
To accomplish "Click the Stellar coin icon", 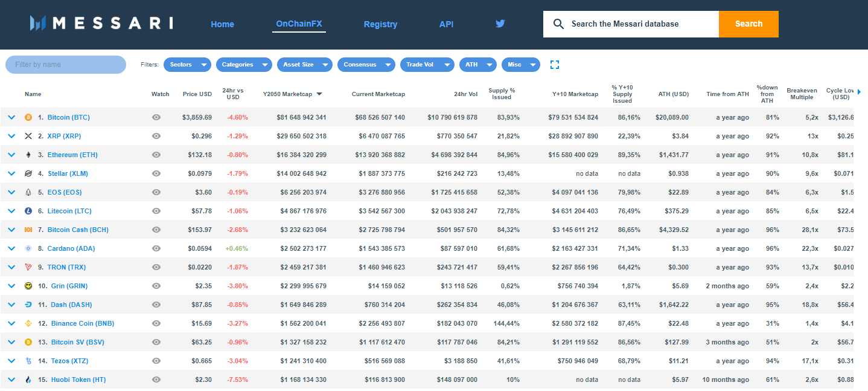I will tap(28, 173).
